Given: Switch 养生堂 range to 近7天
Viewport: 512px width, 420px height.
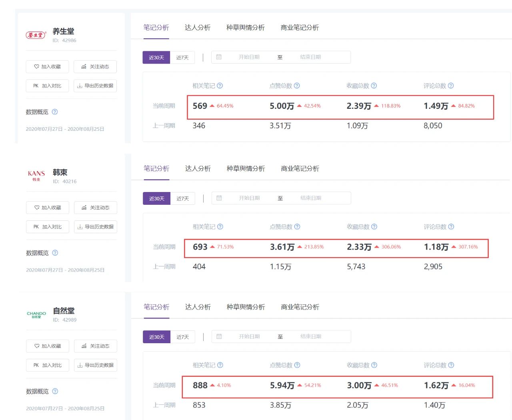Looking at the screenshot, I should 182,58.
